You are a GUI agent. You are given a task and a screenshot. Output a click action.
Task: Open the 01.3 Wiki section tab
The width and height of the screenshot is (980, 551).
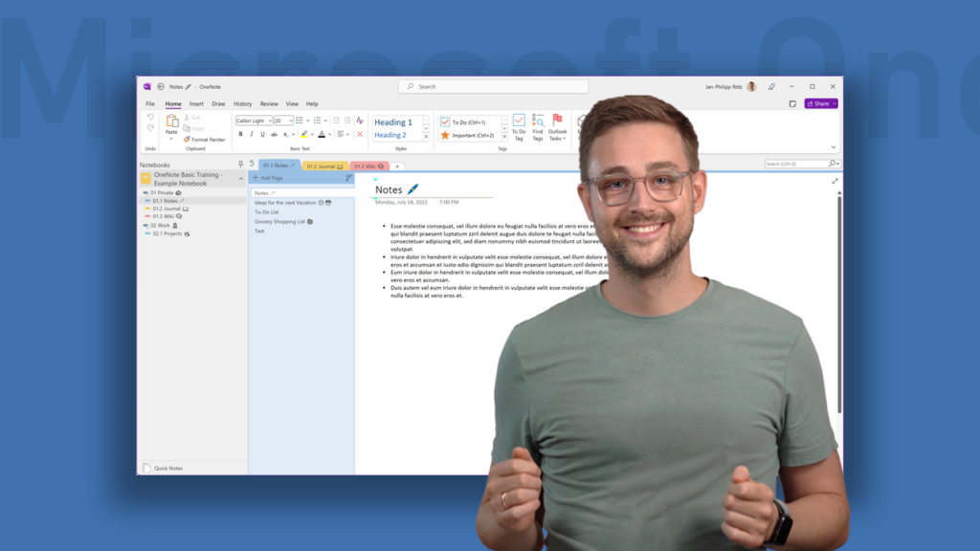tap(369, 166)
